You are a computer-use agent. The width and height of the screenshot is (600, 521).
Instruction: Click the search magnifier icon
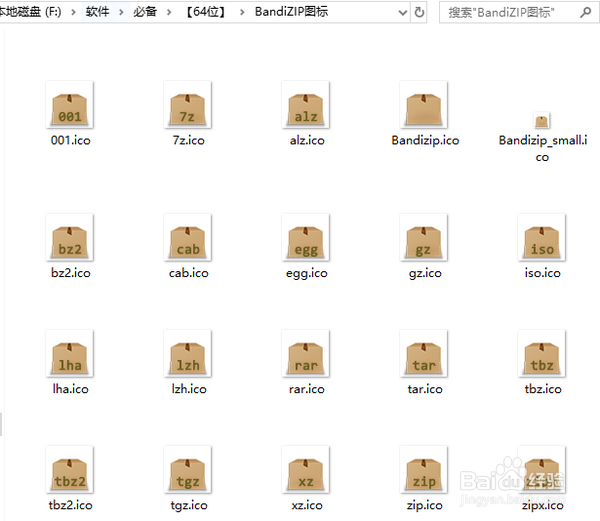point(585,13)
